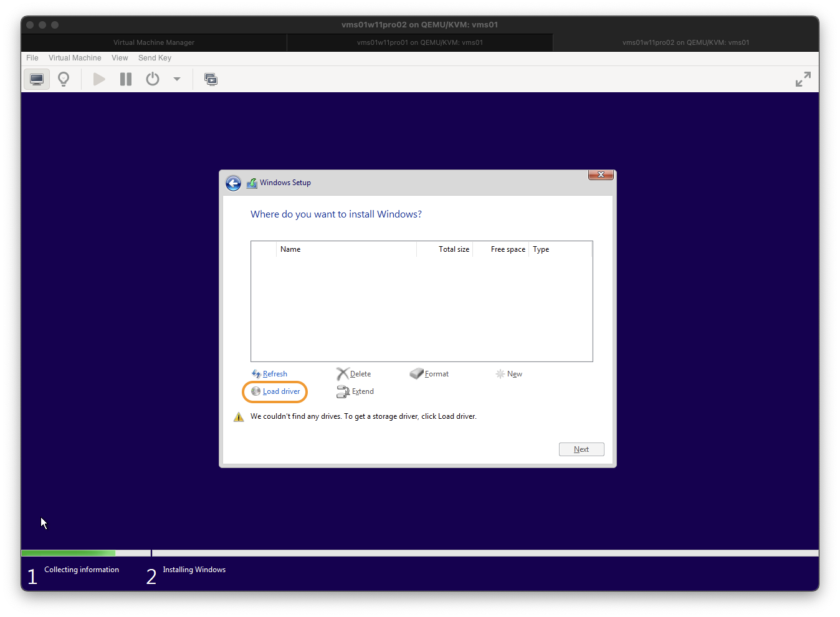Open virtual hardware details lightbulb
The width and height of the screenshot is (840, 617).
64,79
